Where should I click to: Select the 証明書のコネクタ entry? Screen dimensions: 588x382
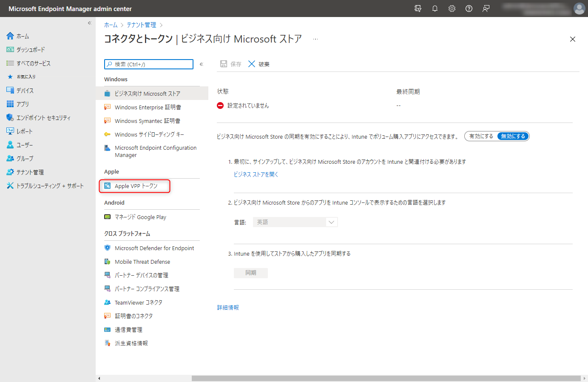[136, 316]
